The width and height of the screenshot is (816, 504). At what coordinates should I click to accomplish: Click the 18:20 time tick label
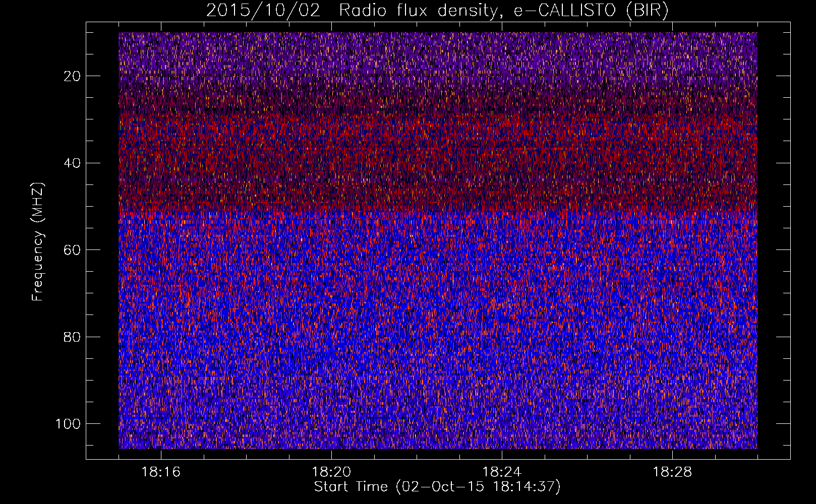[x=331, y=472]
